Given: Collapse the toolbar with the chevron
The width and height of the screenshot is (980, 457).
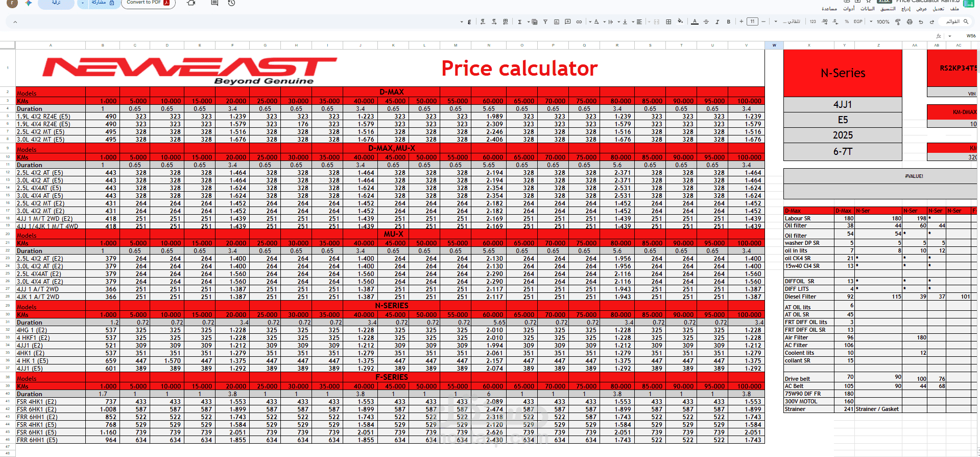Looking at the screenshot, I should 15,22.
